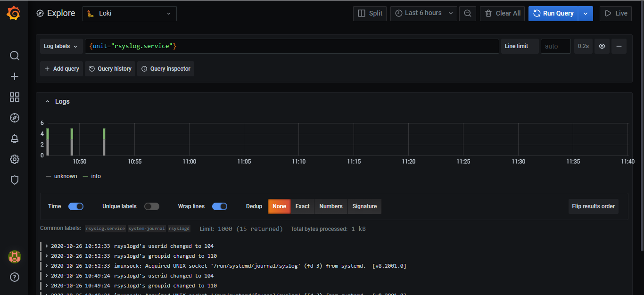Click the Explore page title

[61, 13]
